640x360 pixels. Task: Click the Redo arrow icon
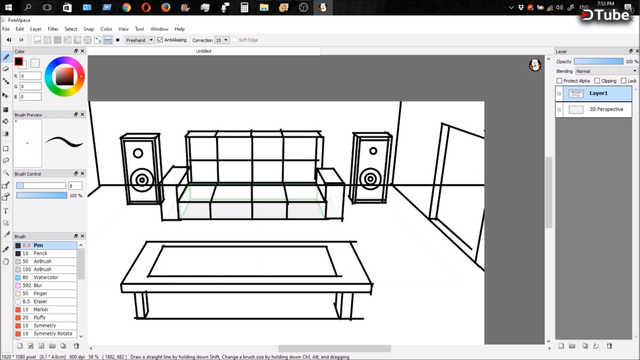21,40
